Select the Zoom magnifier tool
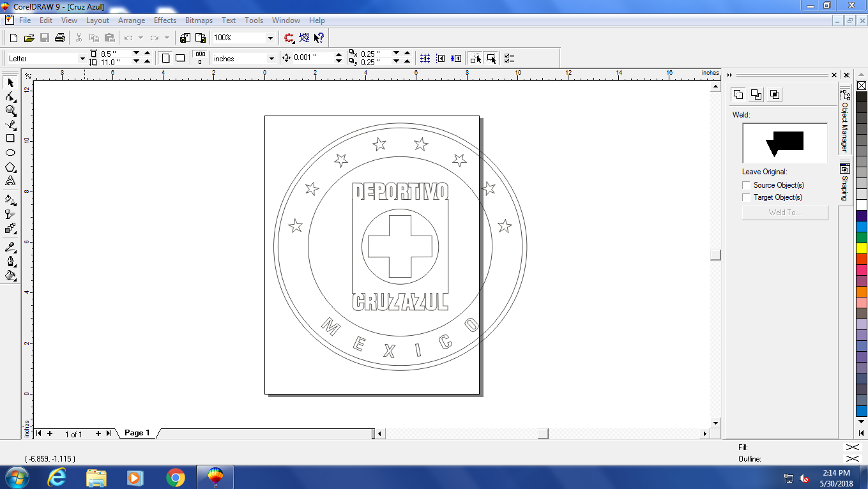The image size is (868, 489). (x=10, y=111)
